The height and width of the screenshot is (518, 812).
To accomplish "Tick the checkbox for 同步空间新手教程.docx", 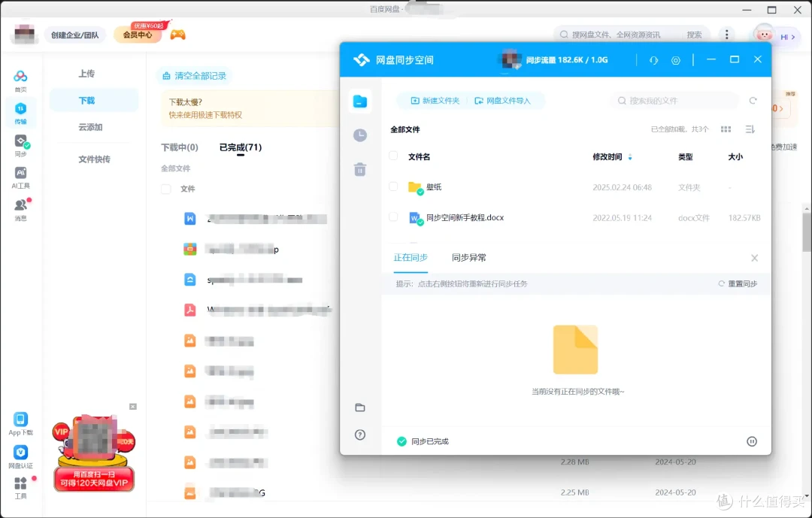I will tap(393, 217).
